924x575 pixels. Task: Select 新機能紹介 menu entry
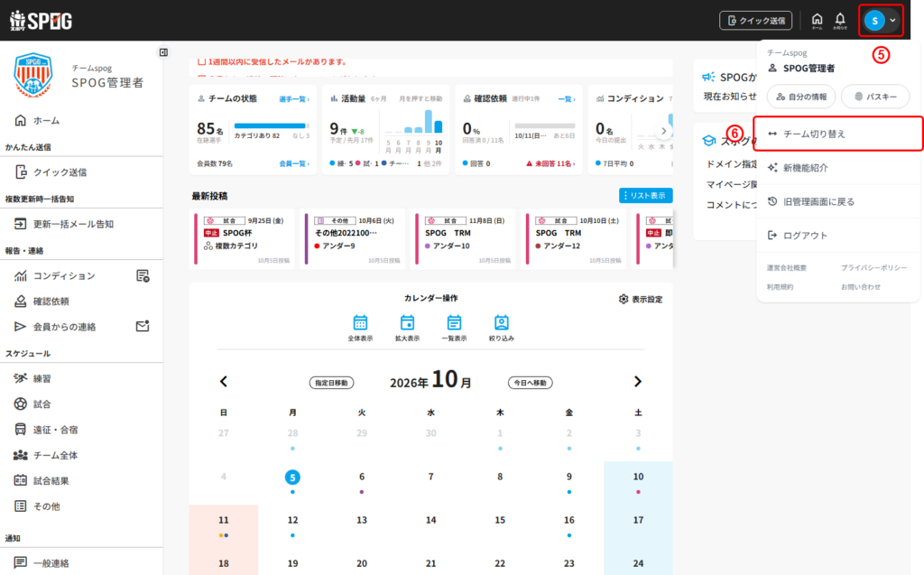(838, 168)
